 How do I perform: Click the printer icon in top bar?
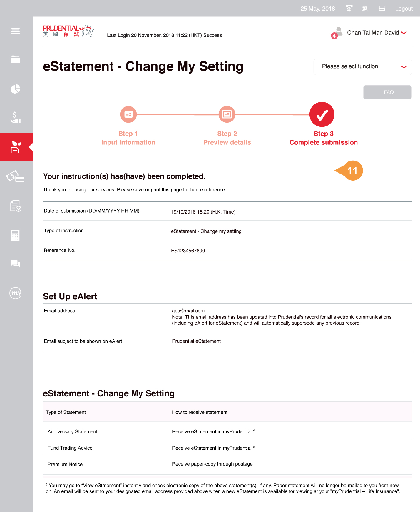pyautogui.click(x=382, y=9)
